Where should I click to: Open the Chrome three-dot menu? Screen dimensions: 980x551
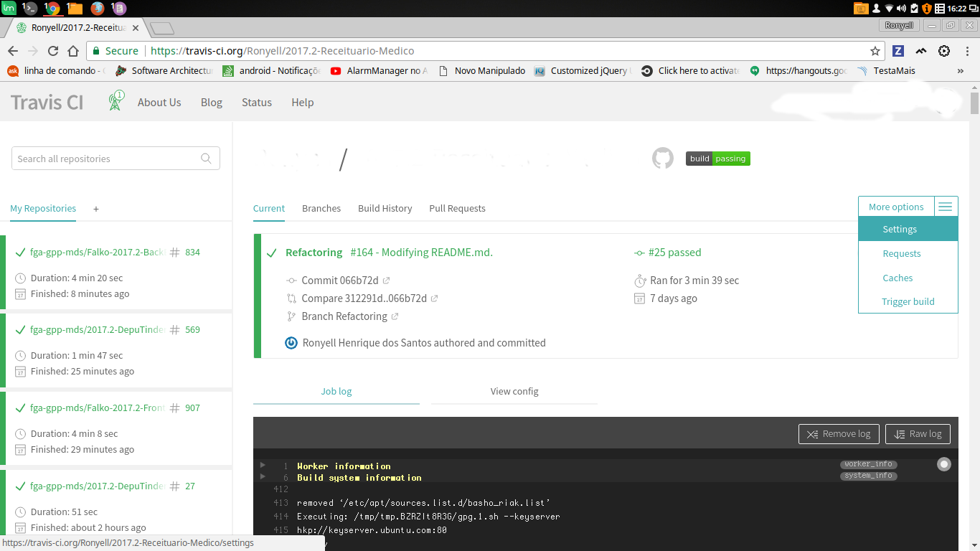click(x=967, y=51)
